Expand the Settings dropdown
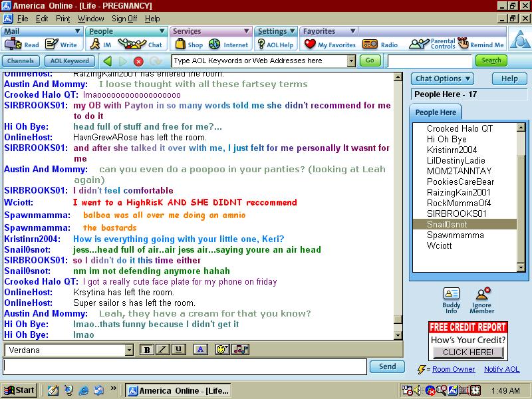 (x=292, y=31)
